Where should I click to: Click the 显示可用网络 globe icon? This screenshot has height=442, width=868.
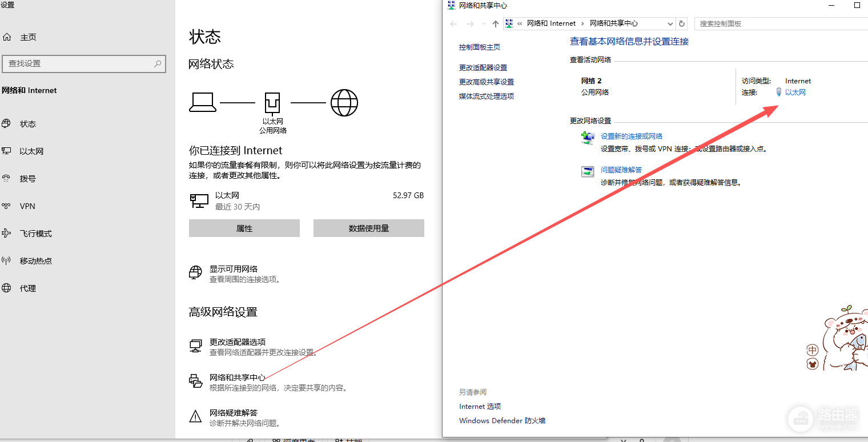pyautogui.click(x=196, y=272)
